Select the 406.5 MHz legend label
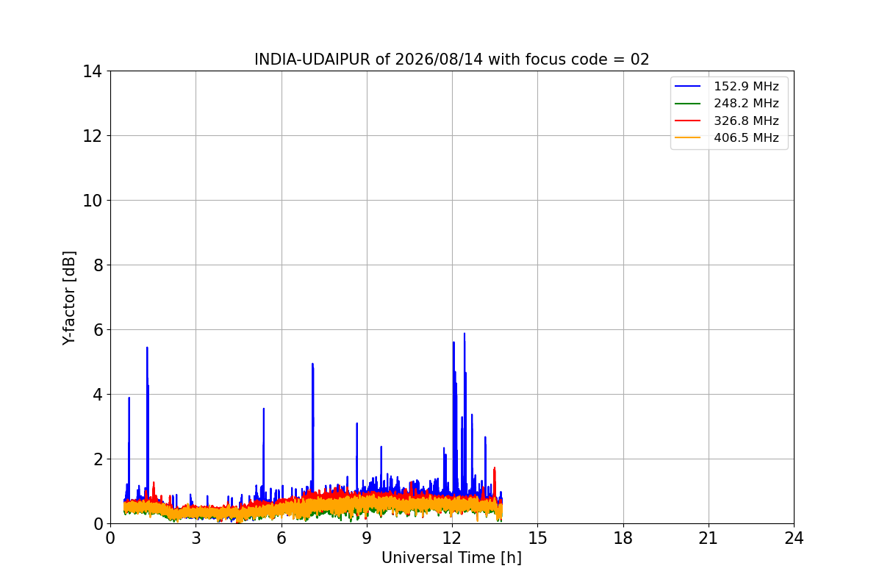Screen dimensions: 882x588 746,137
